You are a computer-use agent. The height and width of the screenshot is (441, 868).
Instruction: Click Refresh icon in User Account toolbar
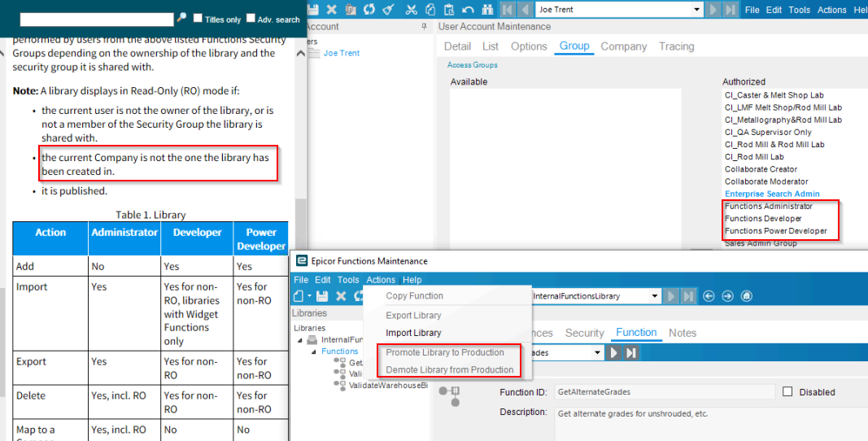click(x=369, y=10)
